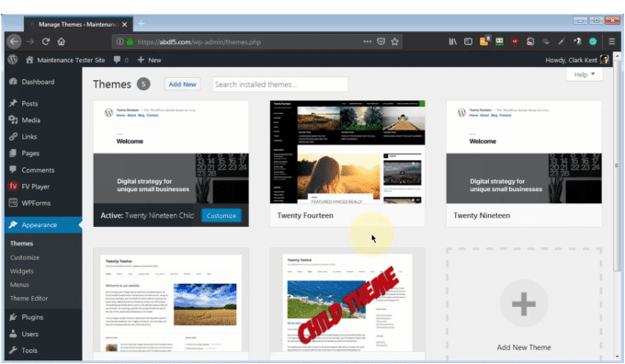Open the comments bubble icon in admin bar
625x364 pixels.
click(x=117, y=60)
